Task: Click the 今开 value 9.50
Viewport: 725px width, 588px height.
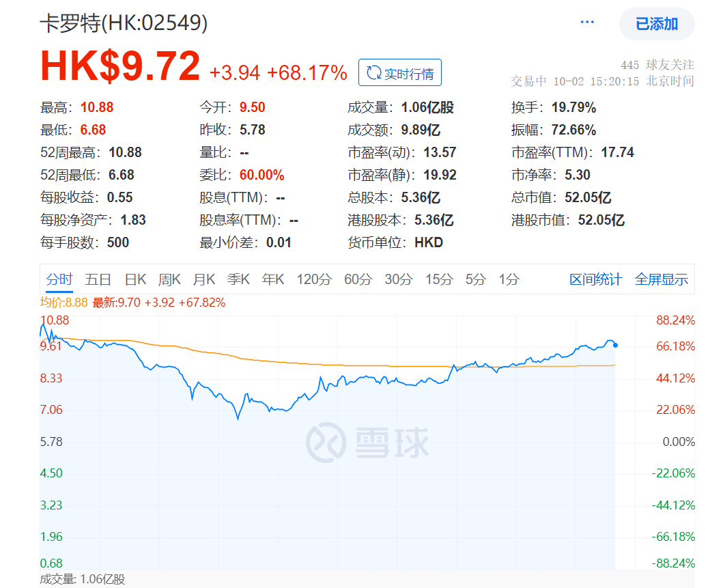Action: (252, 107)
